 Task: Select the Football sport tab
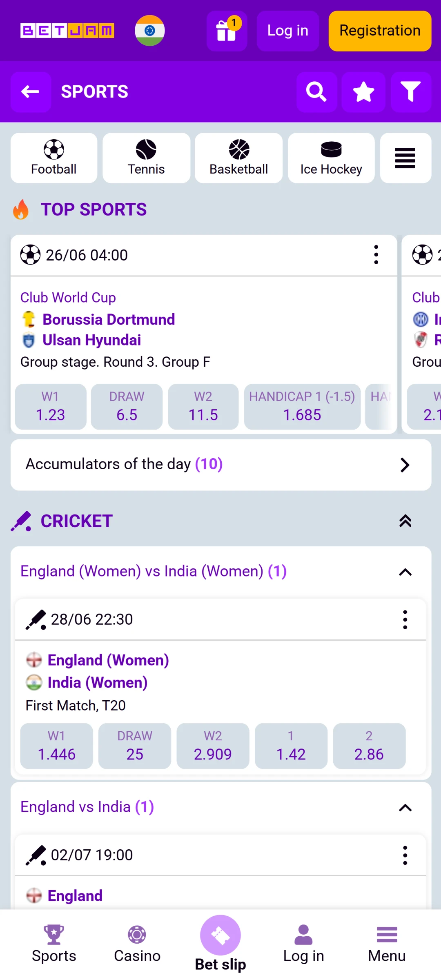54,158
